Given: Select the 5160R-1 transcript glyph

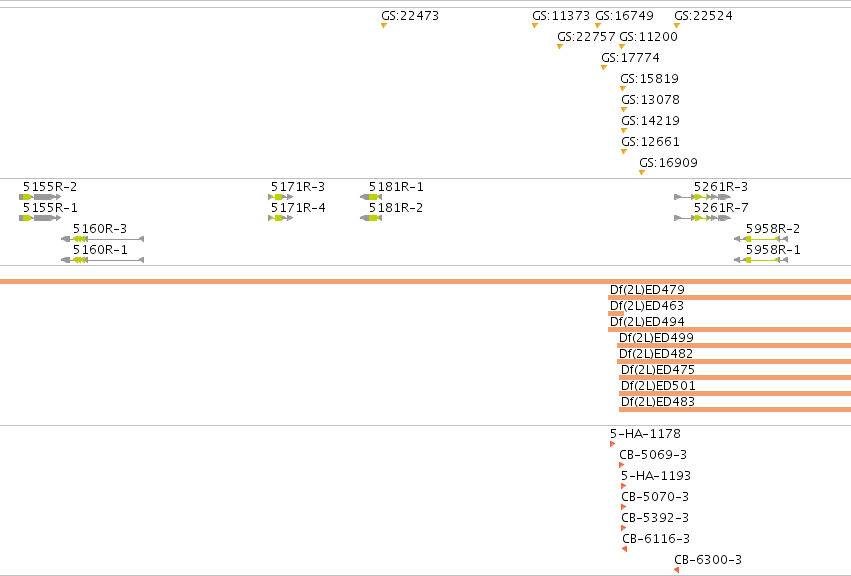Looking at the screenshot, I should [103, 260].
